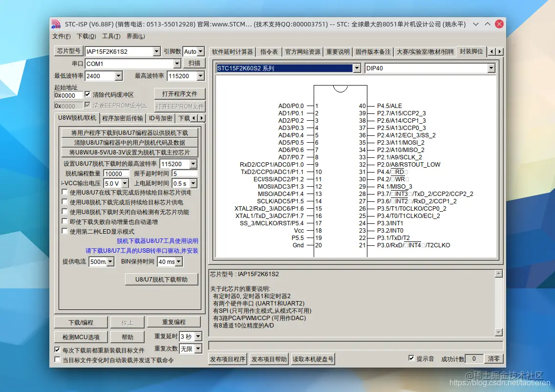Toggle 使用U8/U7在线下载完成后持续给目标芯片供电 checkbox

point(64,192)
